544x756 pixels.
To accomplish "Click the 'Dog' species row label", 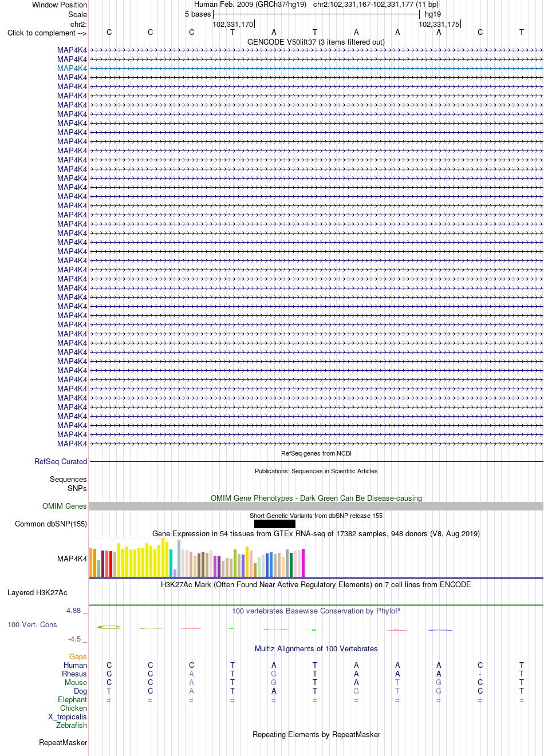I will [x=80, y=691].
